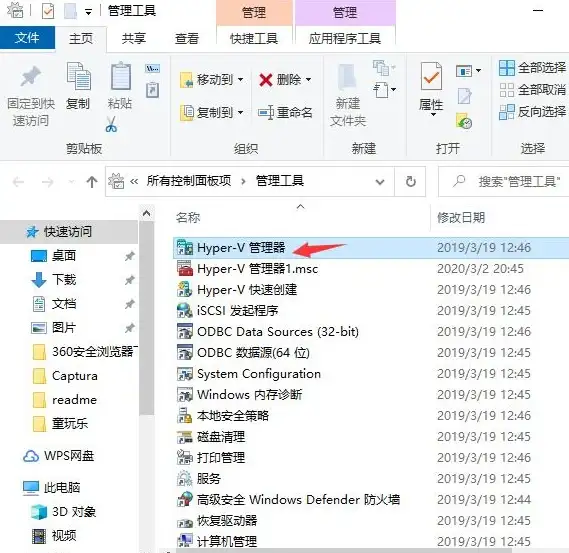This screenshot has width=569, height=553.
Task: Open 桌面 in the navigation pane
Action: click(64, 256)
